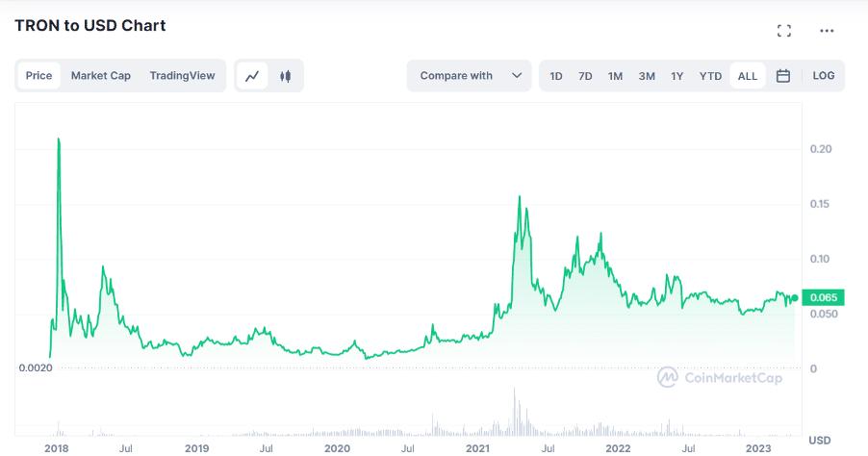Select the 1D time range
The width and height of the screenshot is (868, 456).
click(556, 76)
